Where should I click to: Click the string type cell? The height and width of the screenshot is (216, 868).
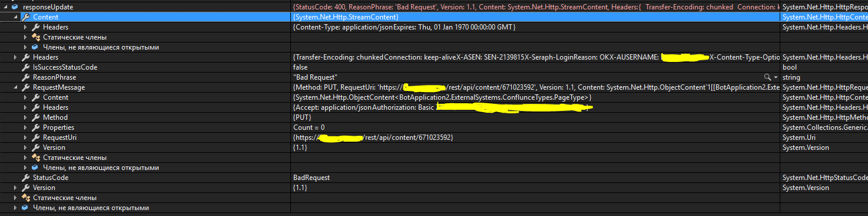pyautogui.click(x=791, y=77)
